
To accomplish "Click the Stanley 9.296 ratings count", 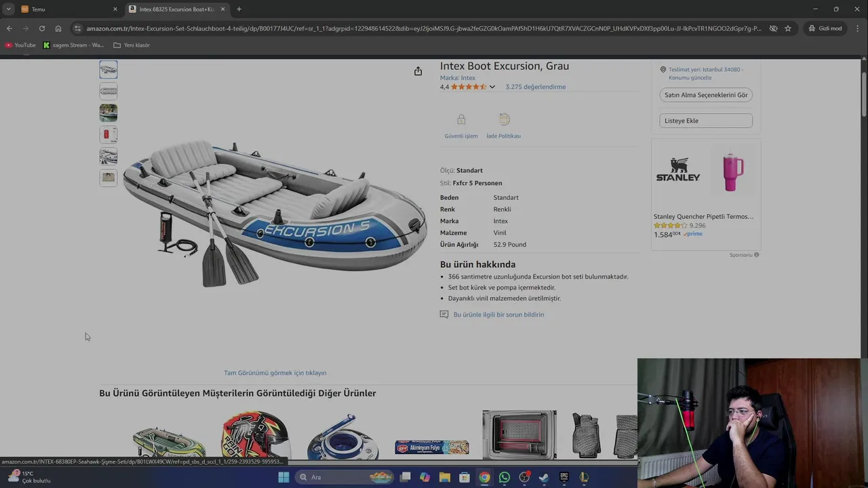I will point(697,226).
